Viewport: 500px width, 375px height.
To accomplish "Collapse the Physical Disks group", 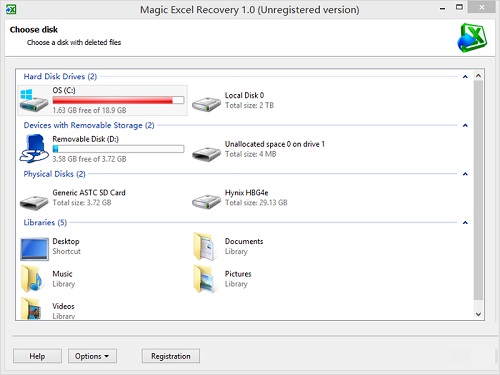I will pyautogui.click(x=465, y=174).
